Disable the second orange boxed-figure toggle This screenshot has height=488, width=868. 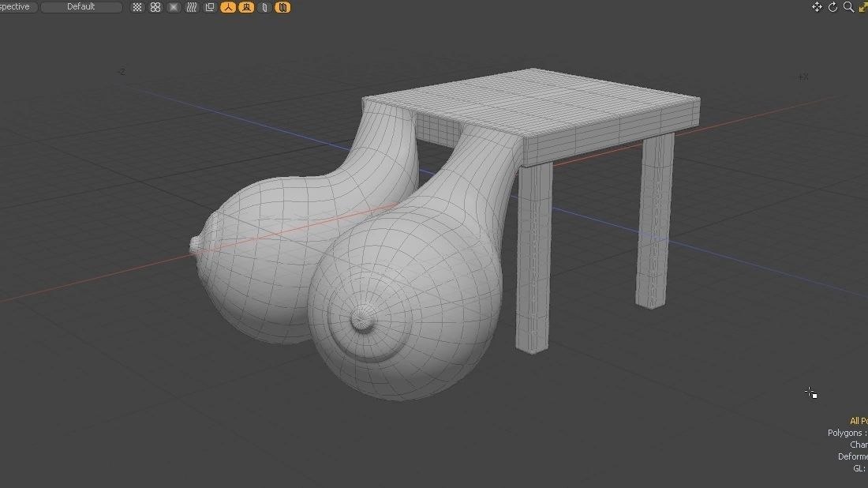(246, 7)
